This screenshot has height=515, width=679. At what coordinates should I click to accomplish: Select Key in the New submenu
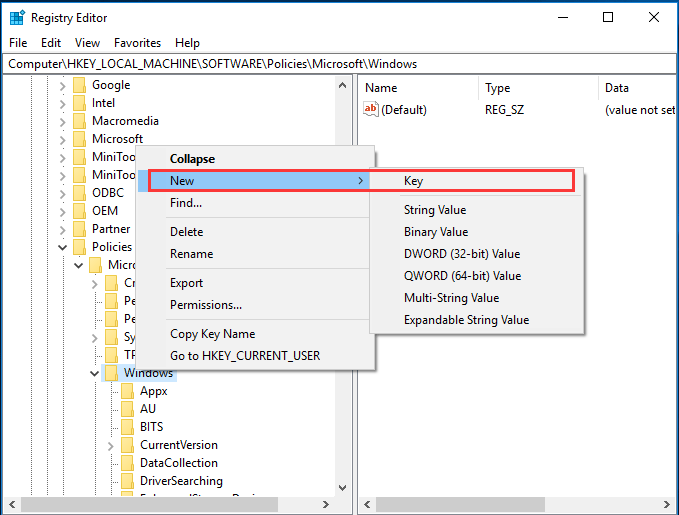tap(476, 181)
